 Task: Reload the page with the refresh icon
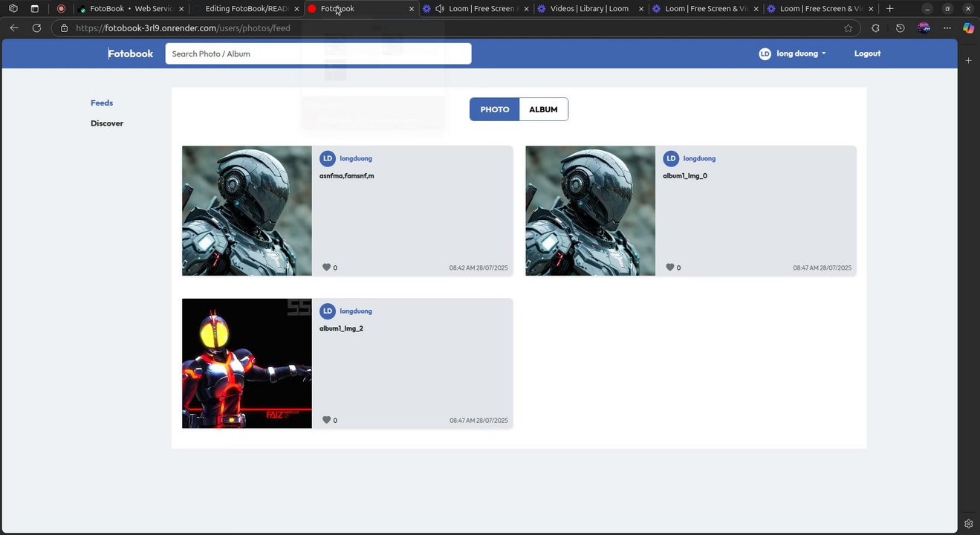click(36, 28)
